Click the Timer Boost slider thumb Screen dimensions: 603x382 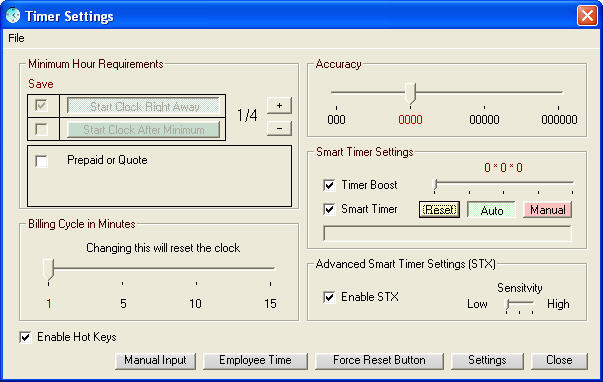click(x=436, y=184)
